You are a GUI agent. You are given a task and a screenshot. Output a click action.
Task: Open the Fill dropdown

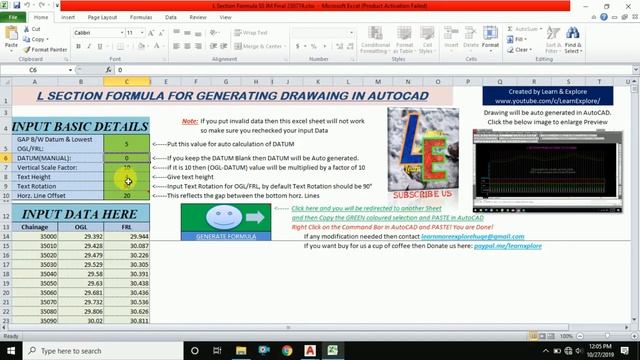click(517, 39)
